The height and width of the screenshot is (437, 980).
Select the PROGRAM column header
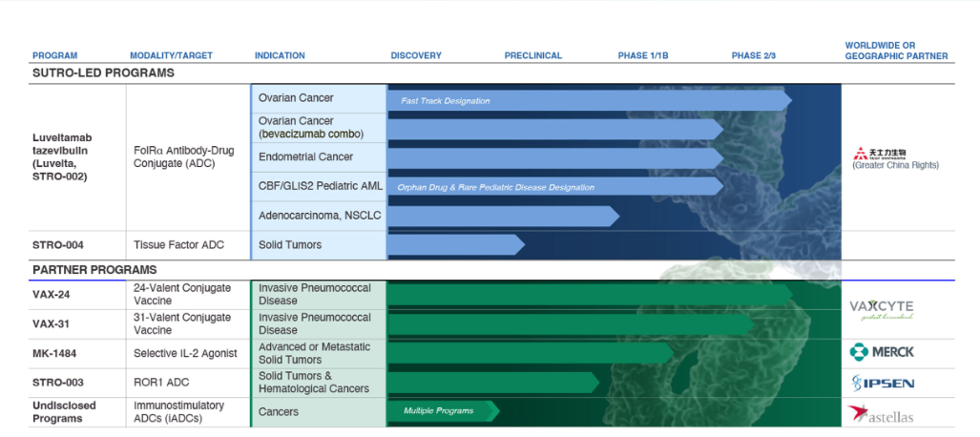point(54,55)
